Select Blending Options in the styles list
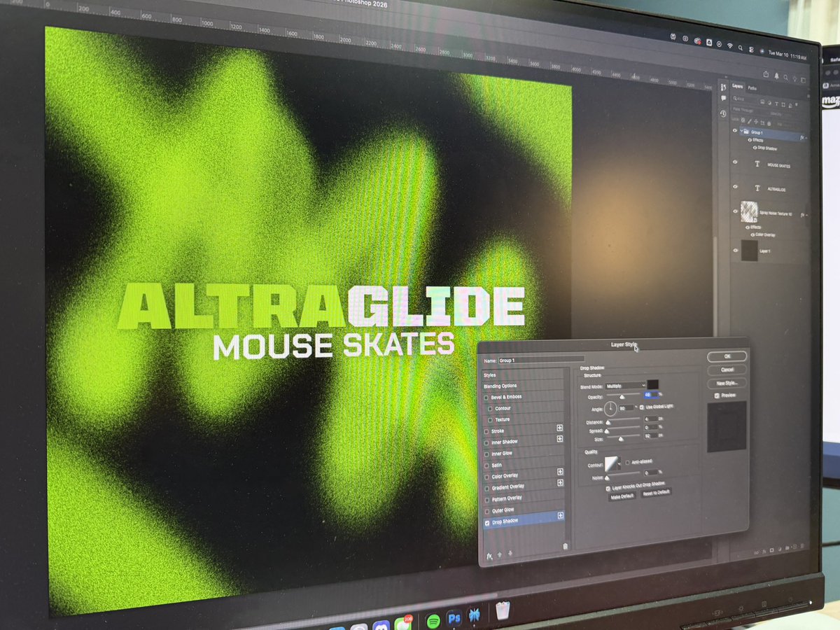This screenshot has height=630, width=840. [x=500, y=386]
